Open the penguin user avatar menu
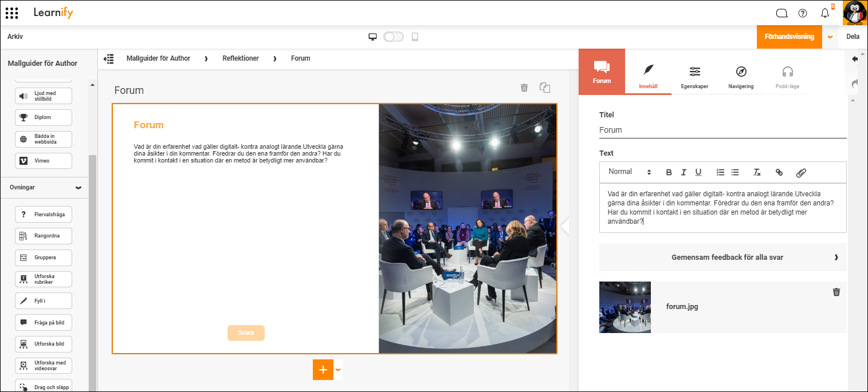The height and width of the screenshot is (392, 868). point(855,13)
